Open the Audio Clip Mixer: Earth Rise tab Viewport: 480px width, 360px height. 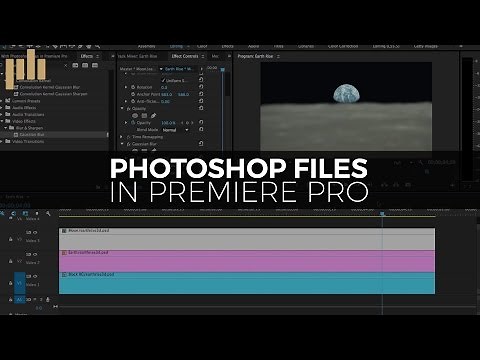(x=137, y=56)
